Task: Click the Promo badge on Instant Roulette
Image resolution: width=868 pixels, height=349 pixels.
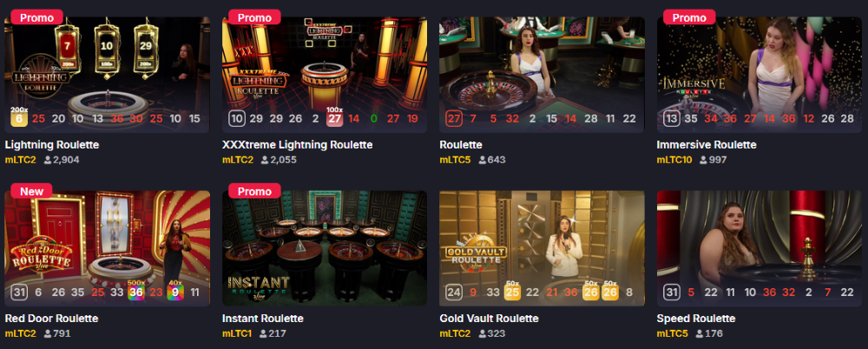Action: coord(254,192)
